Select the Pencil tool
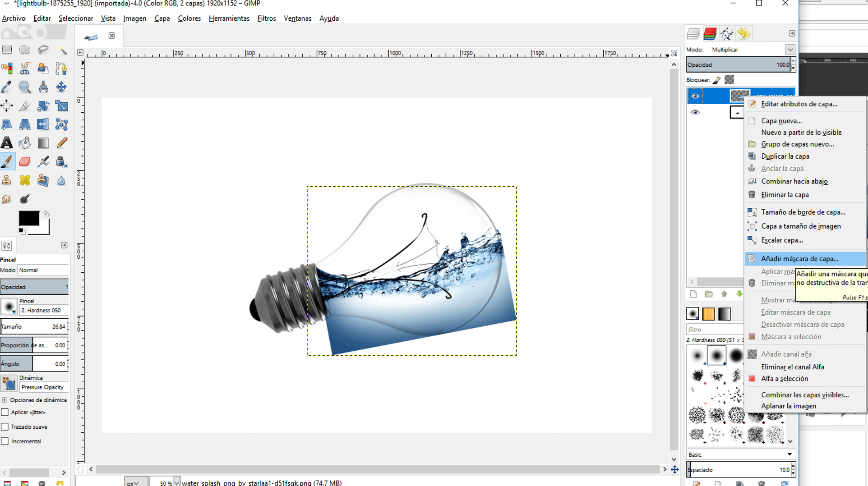The width and height of the screenshot is (868, 486). pos(62,143)
